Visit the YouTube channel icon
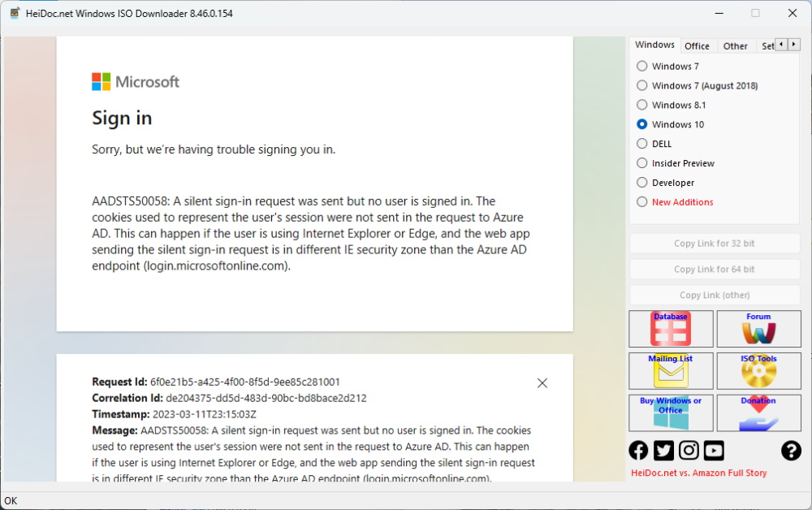 [x=714, y=451]
